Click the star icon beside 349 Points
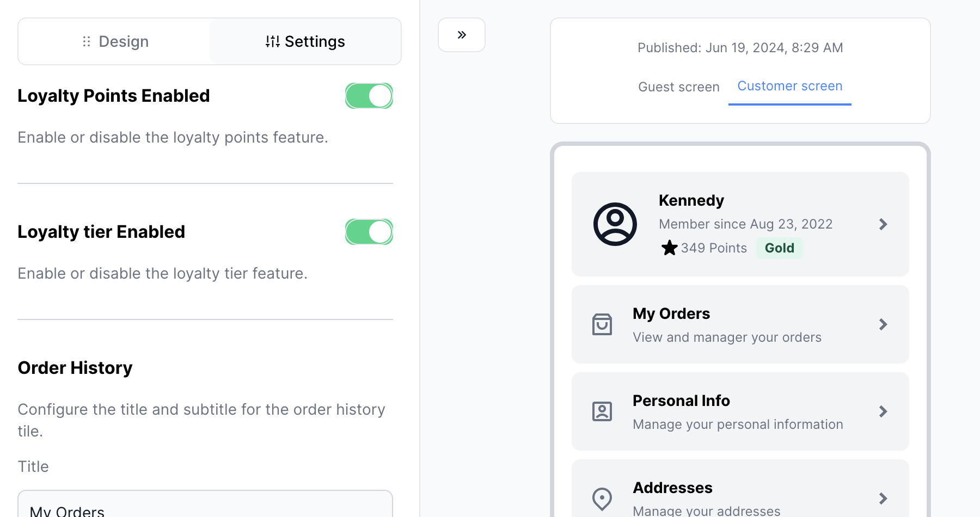The height and width of the screenshot is (517, 980). coord(669,248)
